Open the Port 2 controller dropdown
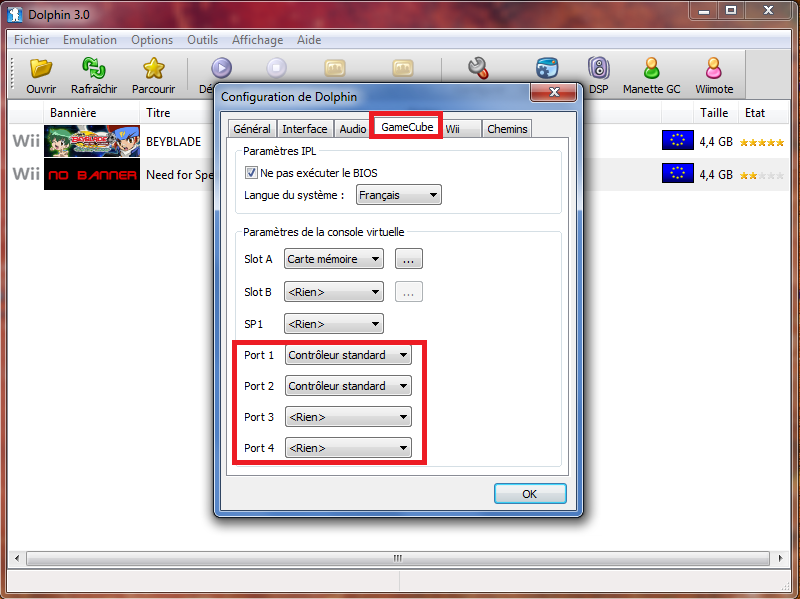This screenshot has width=800, height=599. pos(348,386)
